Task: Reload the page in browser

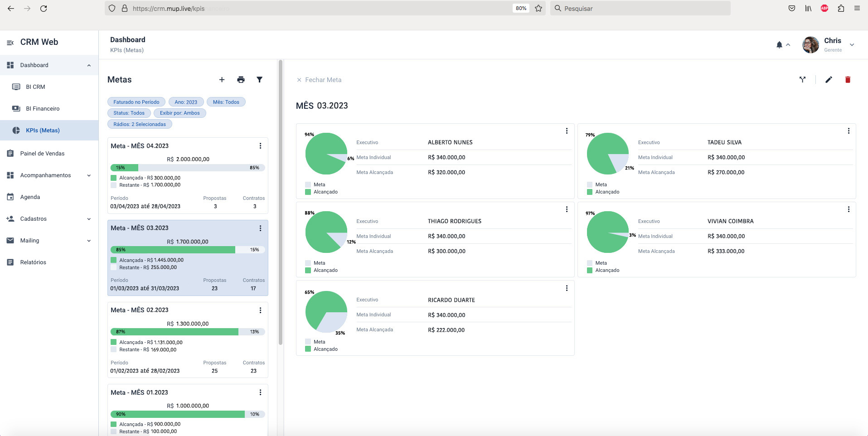Action: 44,8
